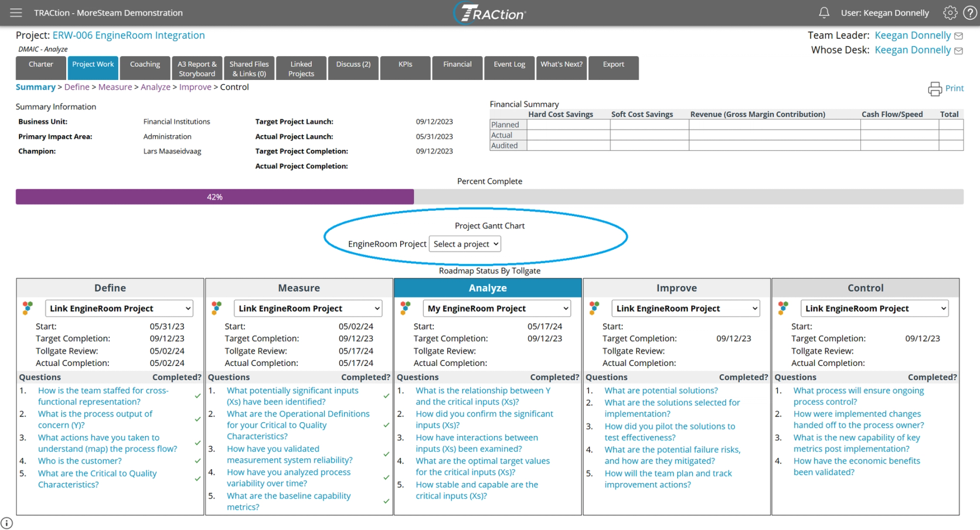Screen dimensions: 980x530
Task: Open the Event Log tab
Action: tap(510, 68)
